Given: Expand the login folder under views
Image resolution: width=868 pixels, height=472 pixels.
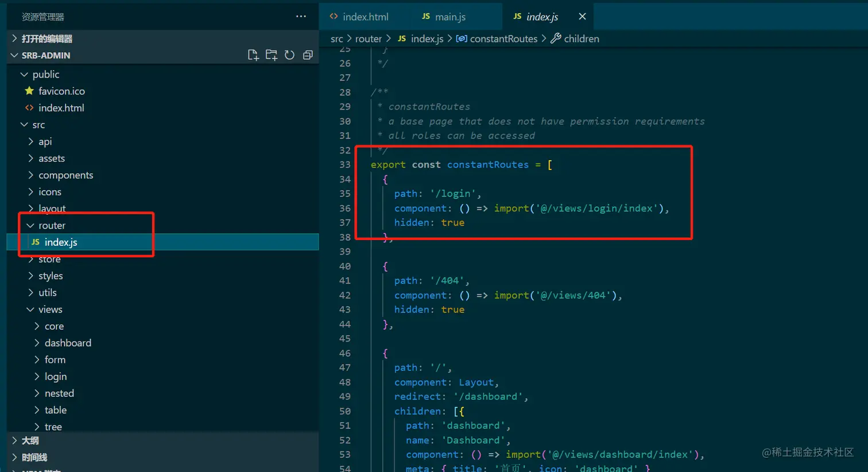Looking at the screenshot, I should [162, 376].
